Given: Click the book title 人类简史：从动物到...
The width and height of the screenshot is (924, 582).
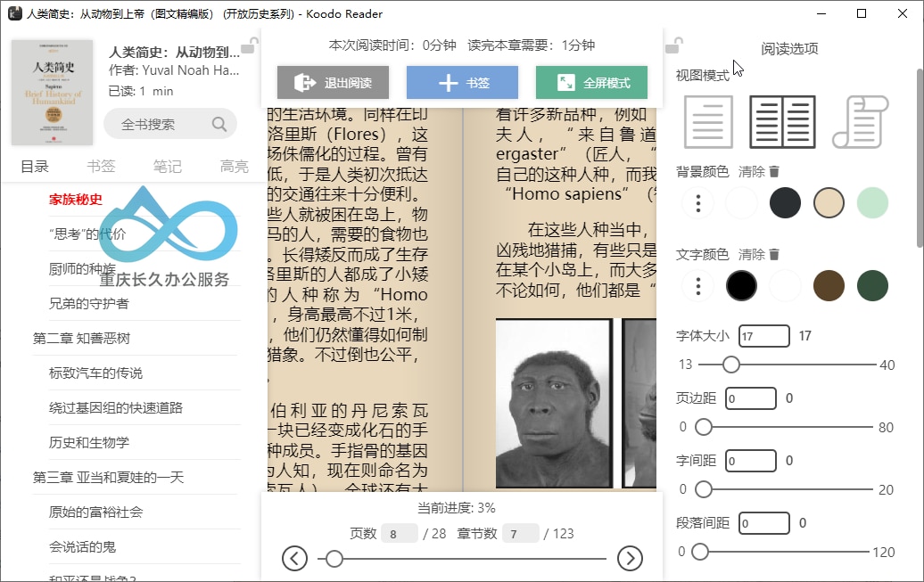Looking at the screenshot, I should click(174, 53).
